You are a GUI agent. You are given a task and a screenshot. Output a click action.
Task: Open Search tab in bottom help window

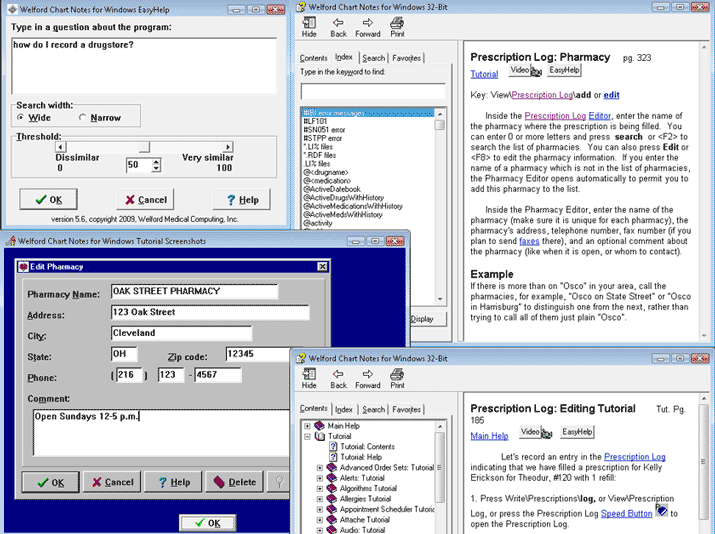click(373, 410)
